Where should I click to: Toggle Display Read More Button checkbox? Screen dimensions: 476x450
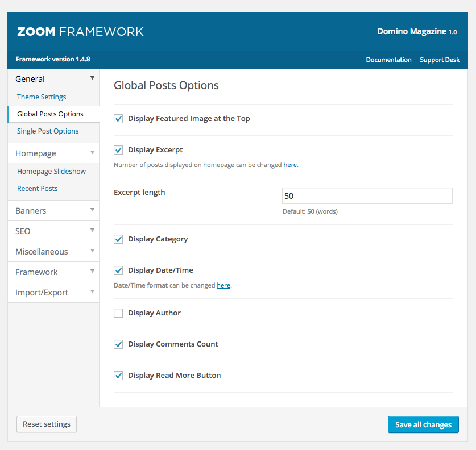(118, 376)
